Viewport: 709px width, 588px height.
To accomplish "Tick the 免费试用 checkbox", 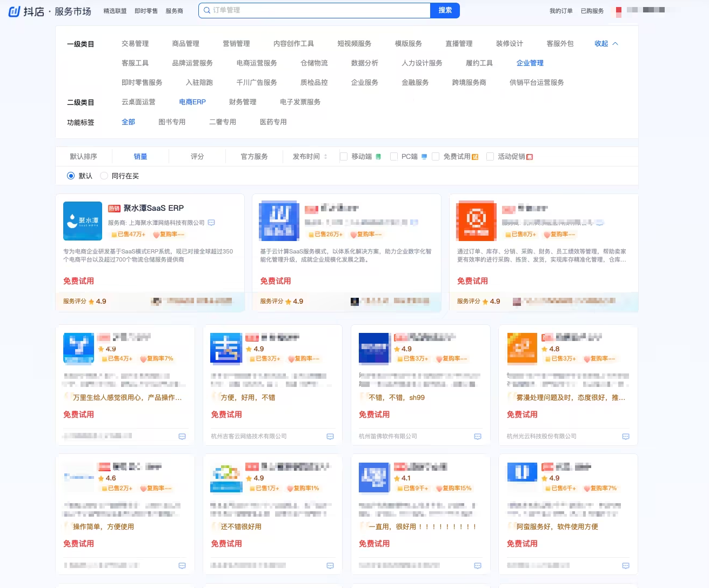I will (436, 157).
